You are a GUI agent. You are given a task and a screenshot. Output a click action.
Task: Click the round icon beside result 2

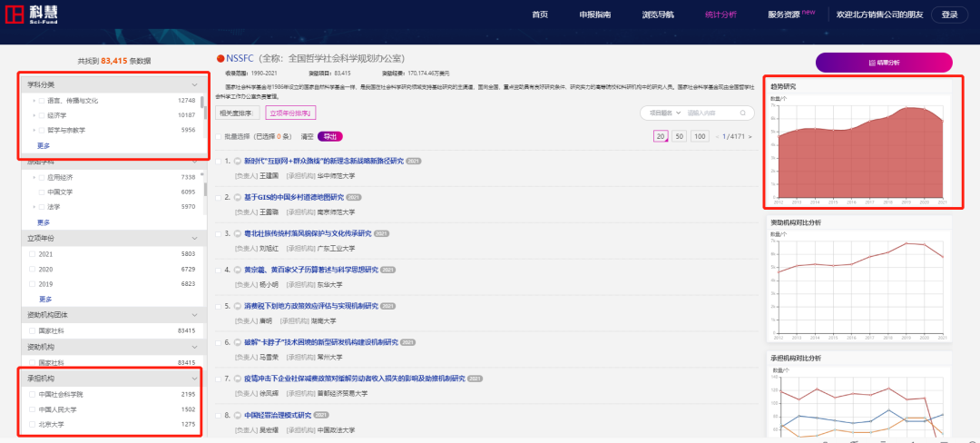pos(238,198)
